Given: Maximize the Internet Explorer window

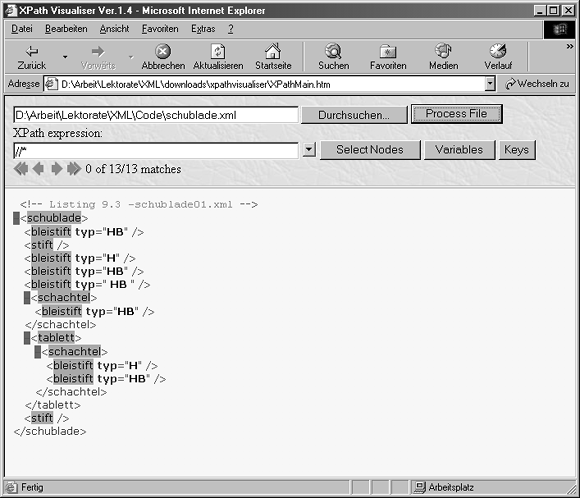Looking at the screenshot, I should (553, 10).
